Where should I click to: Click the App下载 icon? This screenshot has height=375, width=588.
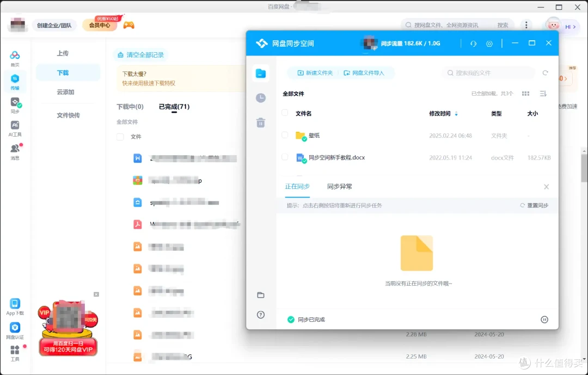[15, 303]
